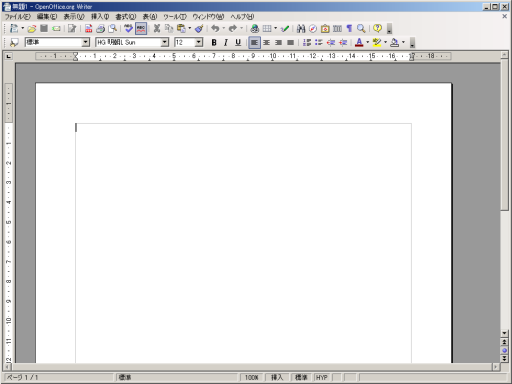Image resolution: width=512 pixels, height=384 pixels.
Task: Cut with the scissors icon
Action: (157, 29)
